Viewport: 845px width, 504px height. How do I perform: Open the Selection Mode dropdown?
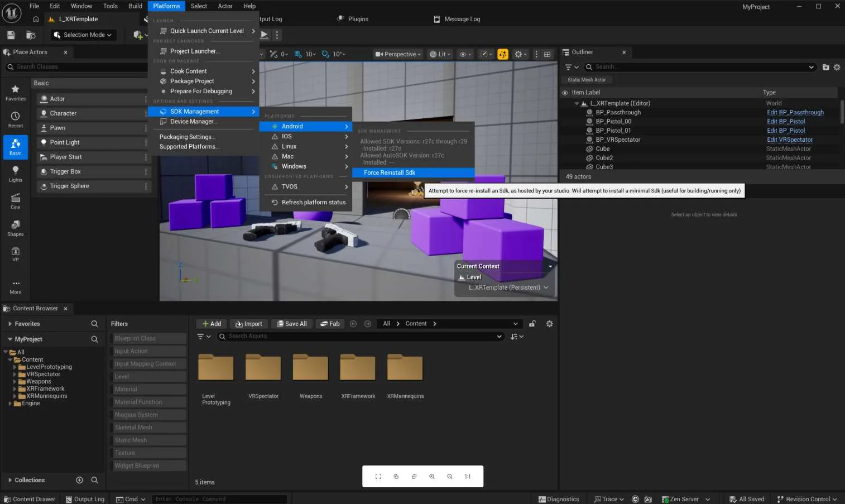83,35
